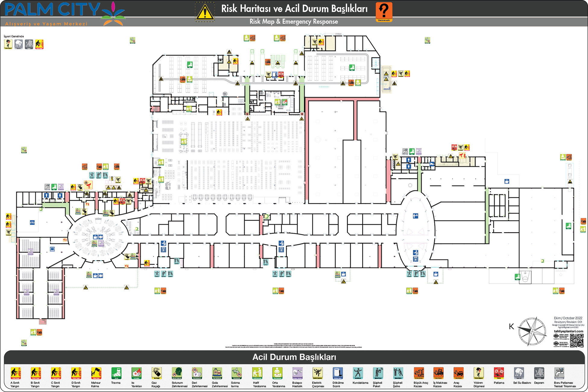Click the Acil Durum Başlıkları legend heading

(294, 357)
